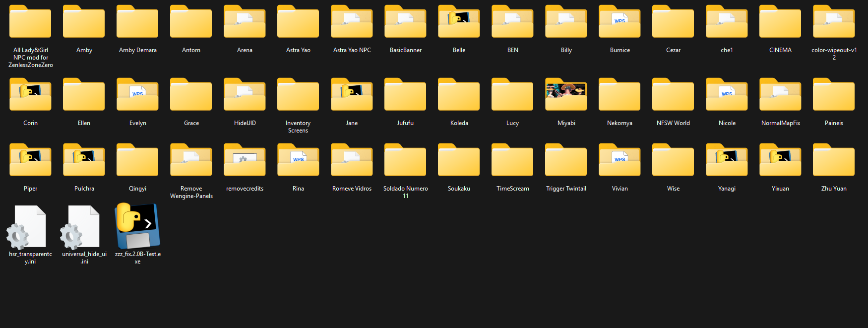Open the Billy folder
This screenshot has height=328, width=868.
tap(566, 22)
